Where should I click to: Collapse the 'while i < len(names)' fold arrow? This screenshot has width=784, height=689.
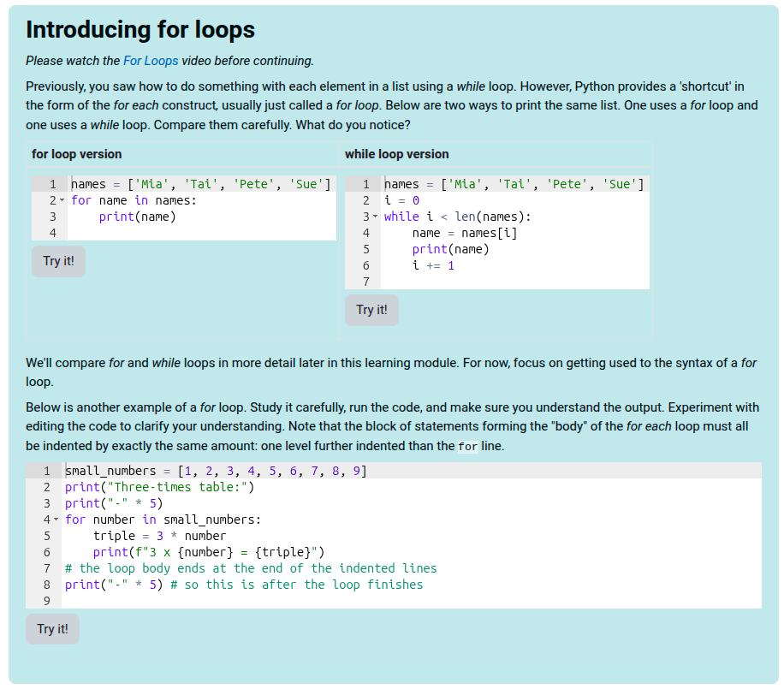pyautogui.click(x=376, y=217)
